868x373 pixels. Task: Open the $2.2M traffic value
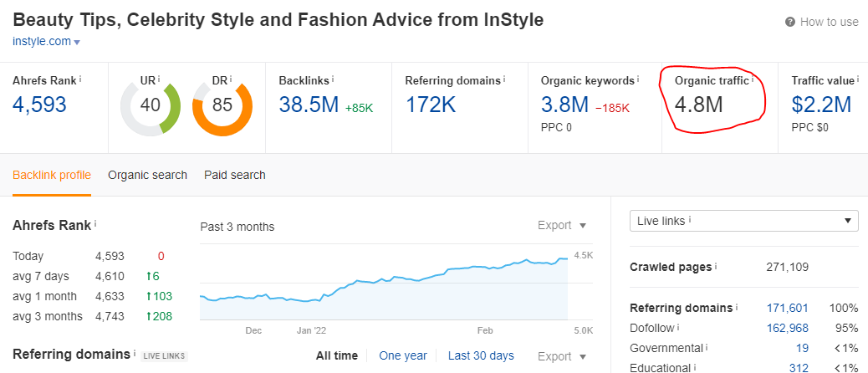click(821, 105)
